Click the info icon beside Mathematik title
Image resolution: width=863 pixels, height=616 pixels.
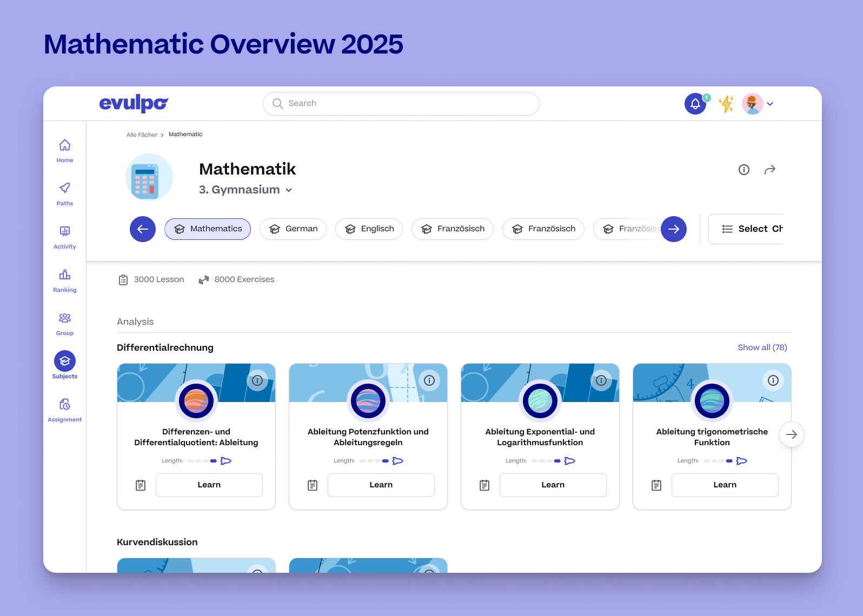[744, 170]
